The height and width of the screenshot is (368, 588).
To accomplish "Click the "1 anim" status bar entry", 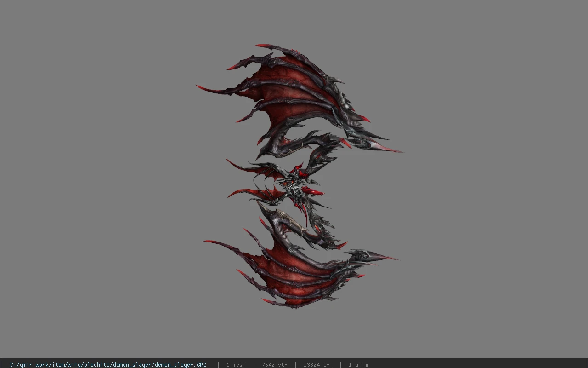I will [358, 365].
